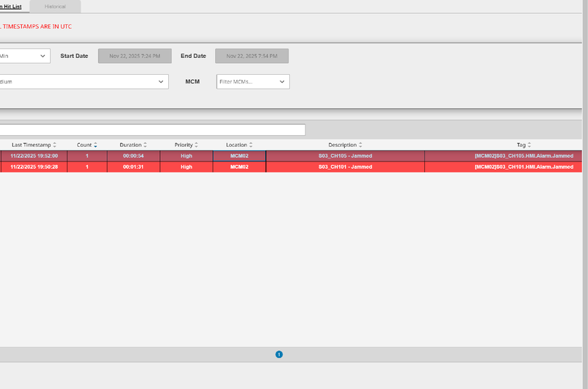
Task: Click the Location column sort icon
Action: [251, 145]
